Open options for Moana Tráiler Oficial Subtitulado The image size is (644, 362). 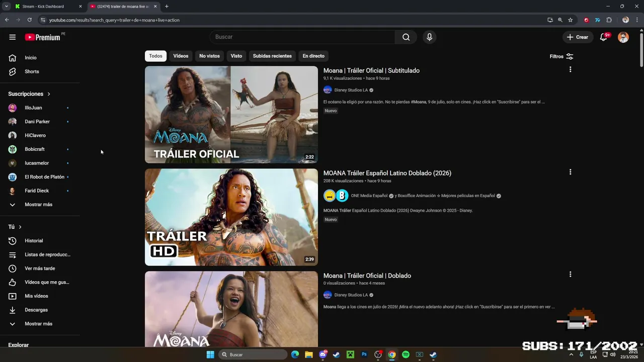coord(570,69)
